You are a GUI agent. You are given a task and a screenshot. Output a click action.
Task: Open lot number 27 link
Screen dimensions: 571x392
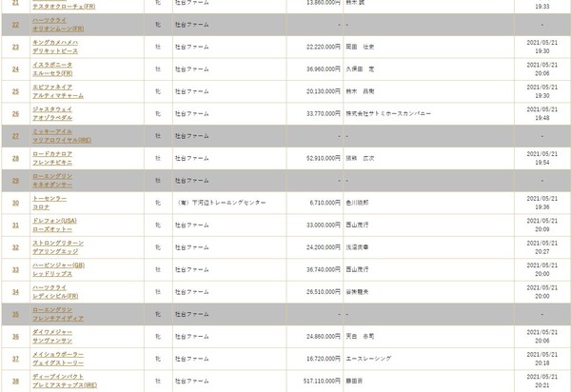pos(15,136)
